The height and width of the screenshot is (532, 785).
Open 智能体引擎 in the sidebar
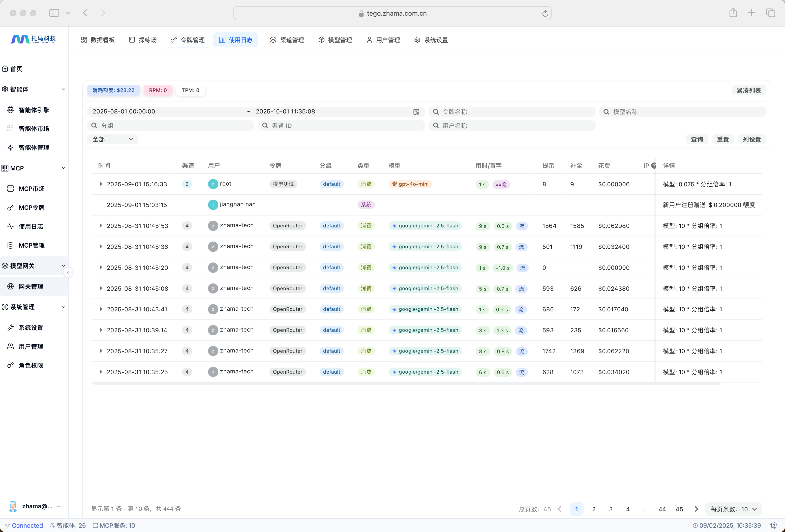pyautogui.click(x=34, y=110)
